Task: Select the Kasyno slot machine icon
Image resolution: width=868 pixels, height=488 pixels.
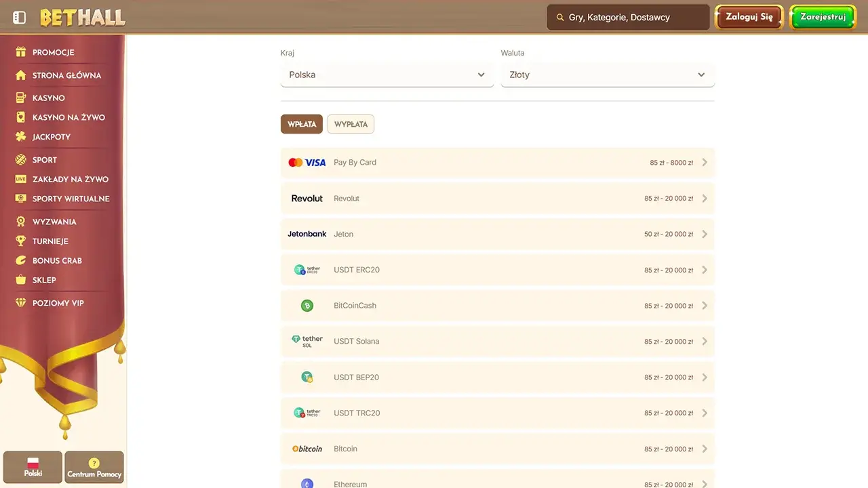Action: 20,98
